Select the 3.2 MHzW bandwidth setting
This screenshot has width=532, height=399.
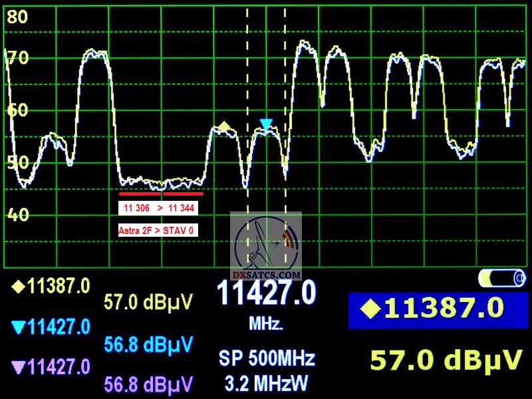point(267,384)
